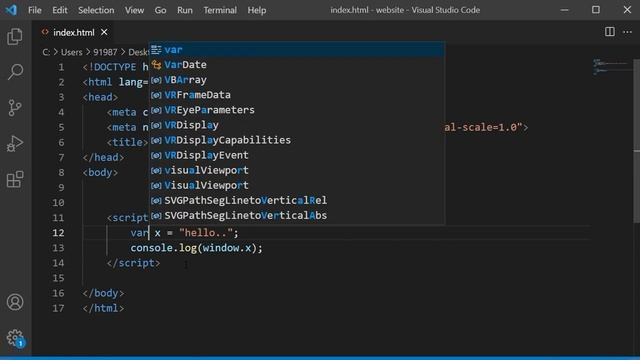Click the closing </script> tag
The height and width of the screenshot is (360, 640).
coord(133,263)
